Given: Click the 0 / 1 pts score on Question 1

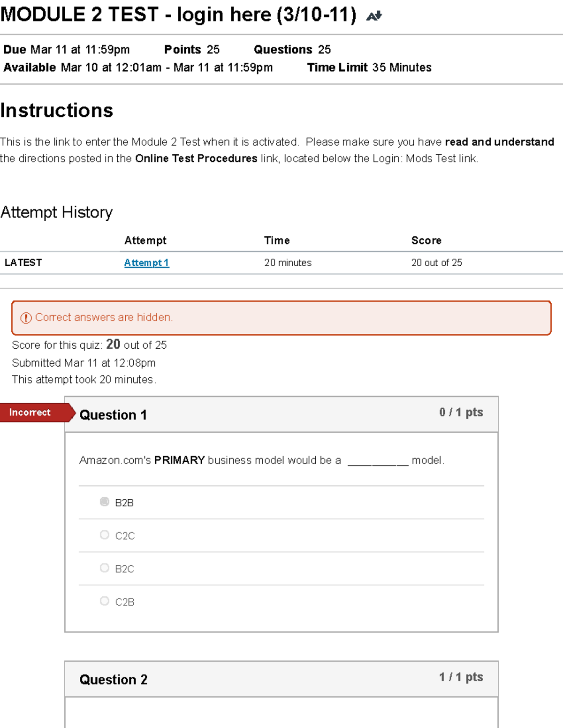Looking at the screenshot, I should point(460,412).
